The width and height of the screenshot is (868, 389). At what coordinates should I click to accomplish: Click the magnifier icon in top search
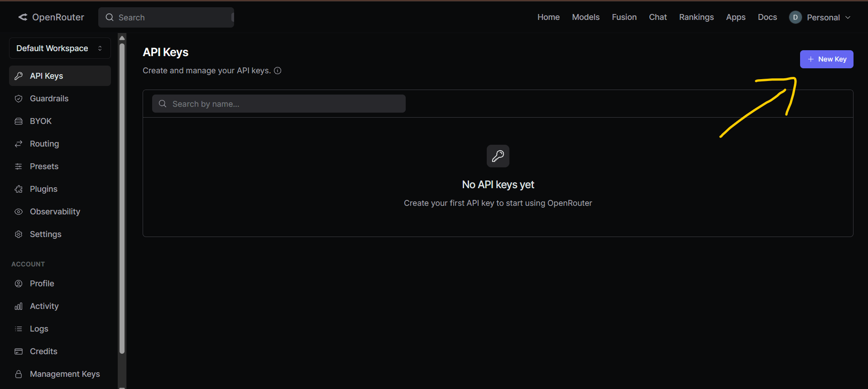(x=110, y=17)
